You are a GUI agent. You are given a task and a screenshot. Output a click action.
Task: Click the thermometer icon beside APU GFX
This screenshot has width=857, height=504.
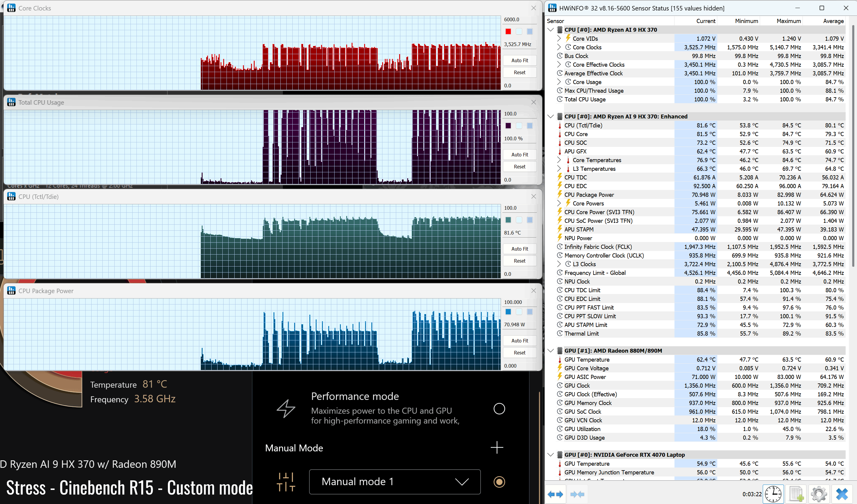click(560, 151)
